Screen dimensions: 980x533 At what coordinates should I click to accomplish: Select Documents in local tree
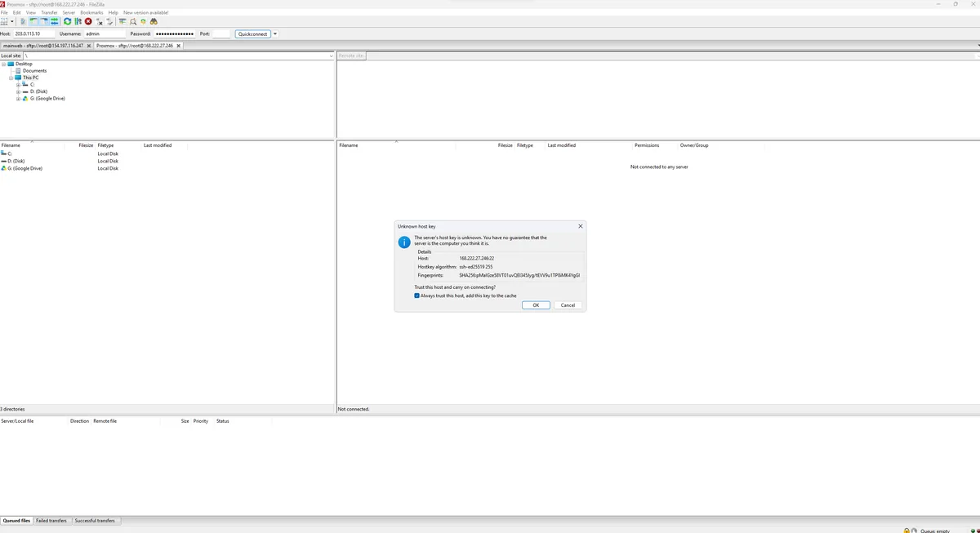click(34, 71)
